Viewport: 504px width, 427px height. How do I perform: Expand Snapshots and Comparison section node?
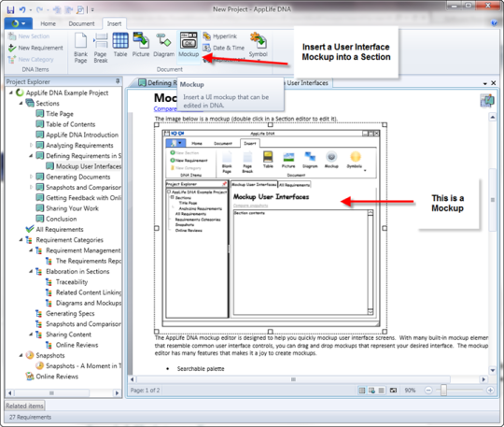click(31, 187)
